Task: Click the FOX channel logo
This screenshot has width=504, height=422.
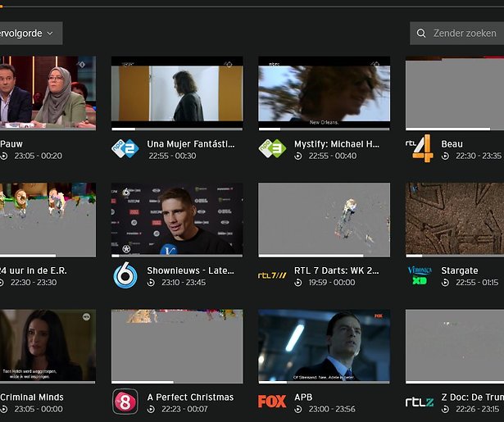Action: point(272,402)
